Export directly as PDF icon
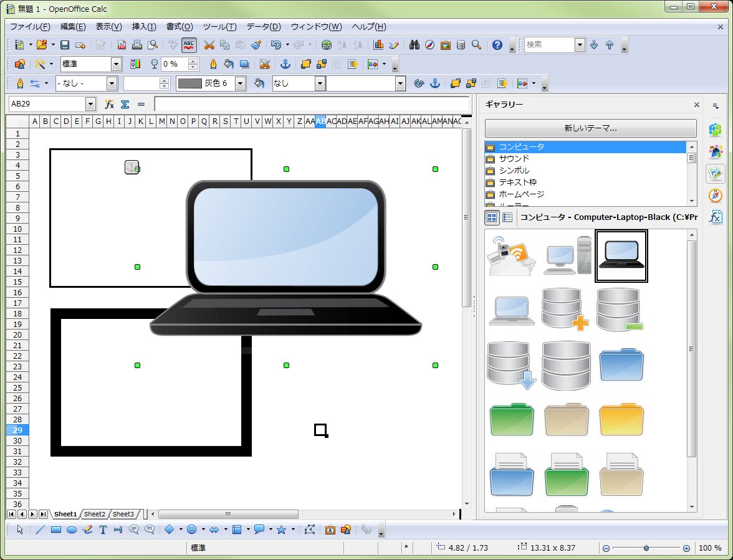 pyautogui.click(x=122, y=45)
